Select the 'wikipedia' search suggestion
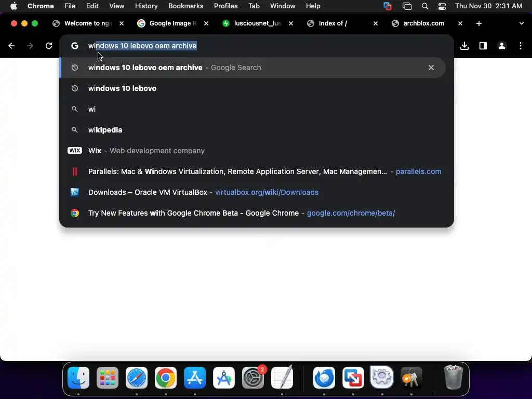Screen dimensions: 532x399 click(252, 130)
